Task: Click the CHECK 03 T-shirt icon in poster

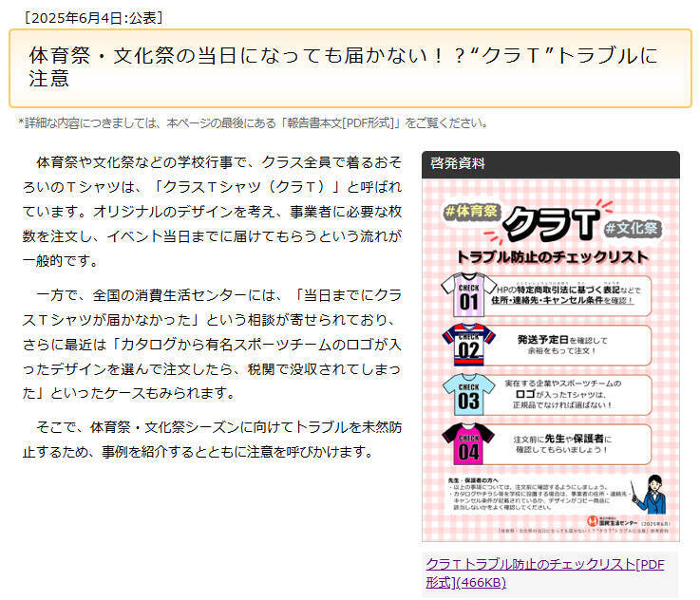Action: [x=468, y=395]
